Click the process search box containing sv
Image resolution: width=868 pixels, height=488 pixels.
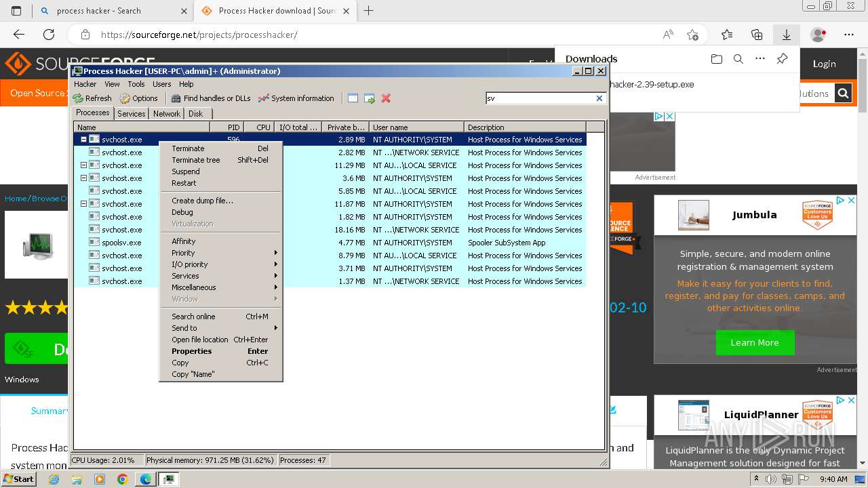pyautogui.click(x=540, y=98)
